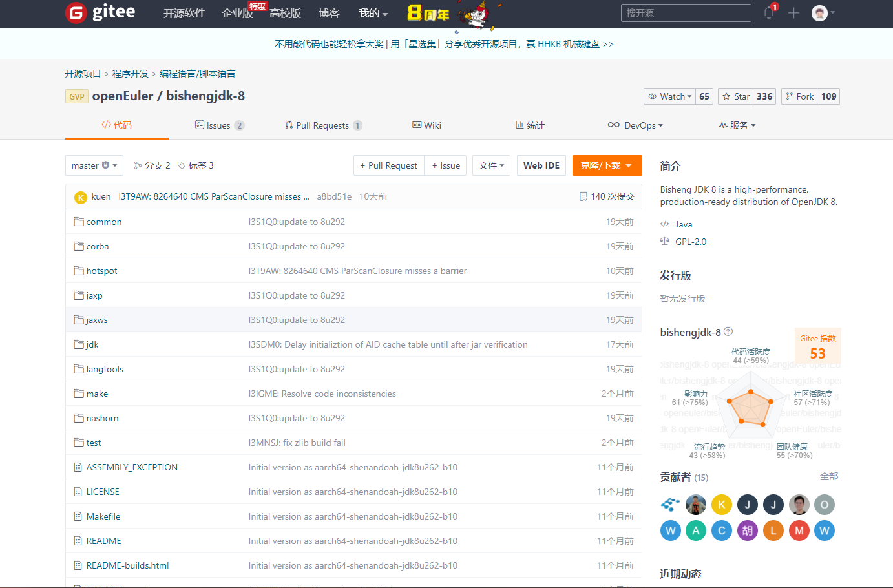Click the LICENSE file icon
The height and width of the screenshot is (588, 893).
pyautogui.click(x=78, y=492)
